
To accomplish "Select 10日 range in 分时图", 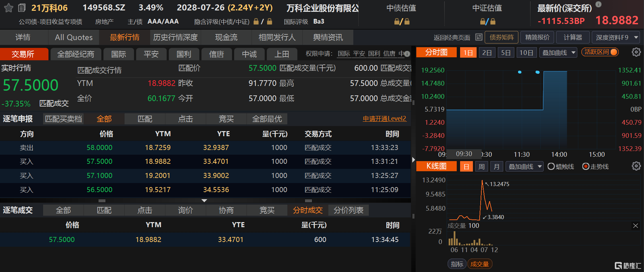I will coord(526,53).
